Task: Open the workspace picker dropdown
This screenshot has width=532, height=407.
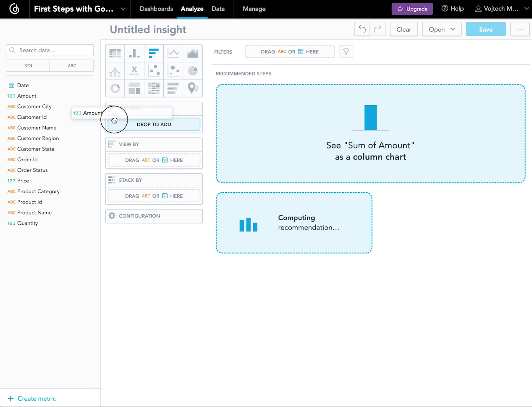Action: tap(122, 9)
